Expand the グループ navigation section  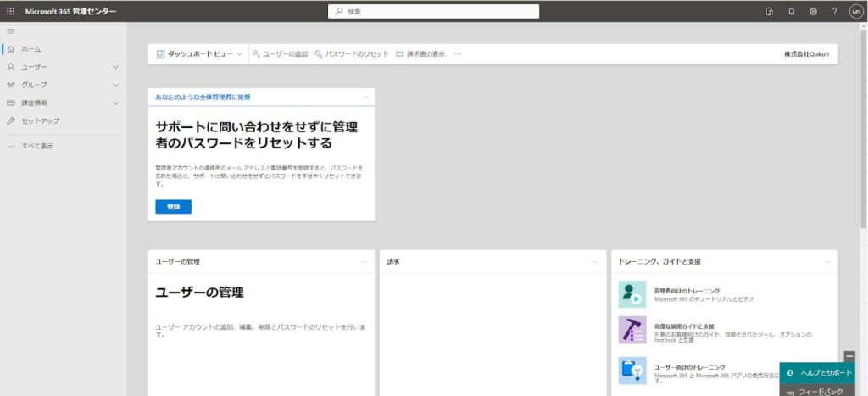click(115, 85)
